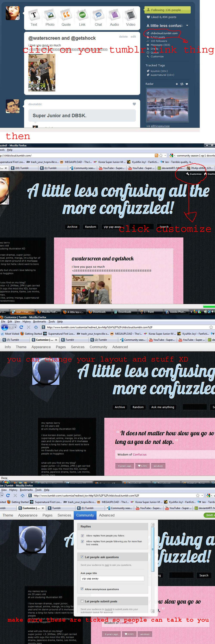Image resolution: width=215 pixels, height=644 pixels.
Task: Open the Radar photo thumbnail
Action: (167, 105)
